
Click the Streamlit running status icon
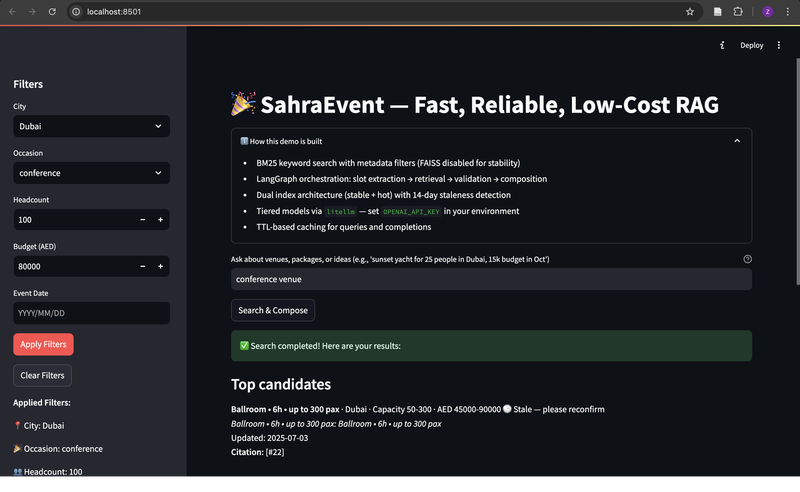722,45
